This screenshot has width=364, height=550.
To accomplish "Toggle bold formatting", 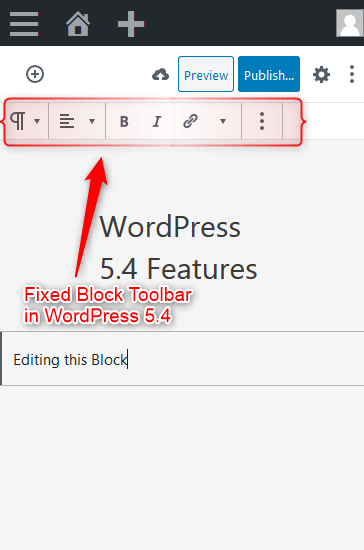I will point(124,122).
